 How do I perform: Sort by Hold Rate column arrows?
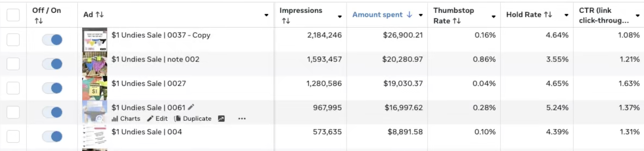click(548, 15)
